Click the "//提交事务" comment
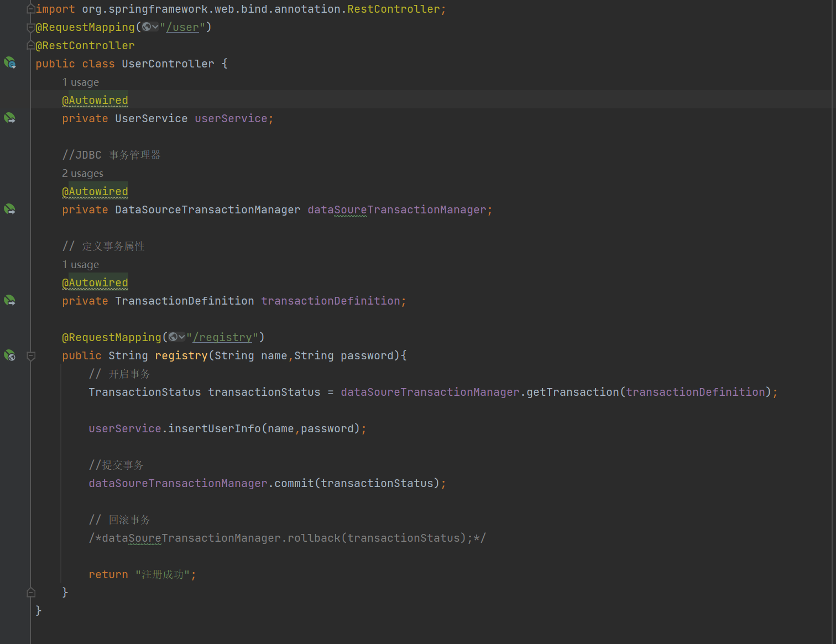836x644 pixels. tap(116, 465)
